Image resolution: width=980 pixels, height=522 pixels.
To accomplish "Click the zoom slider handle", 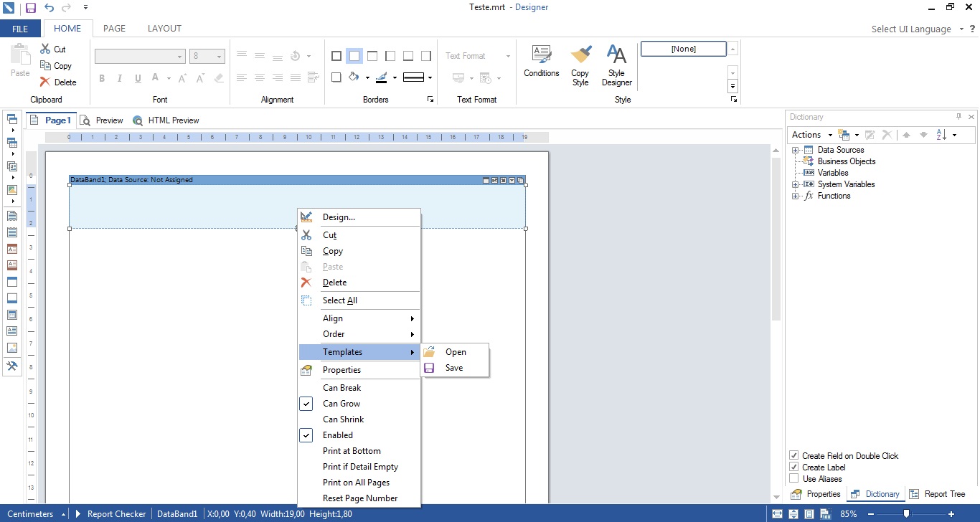I will click(x=907, y=514).
